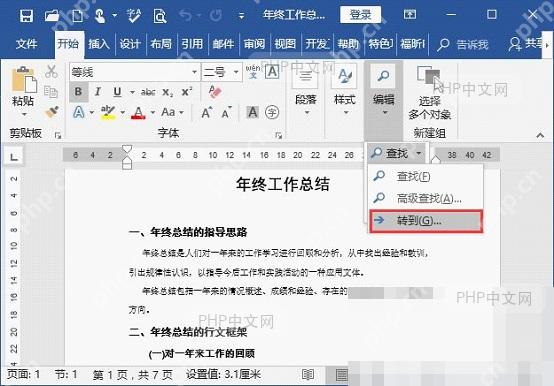554x386 pixels.
Task: Click the Save icon in quick access toolbar
Action: 26,16
